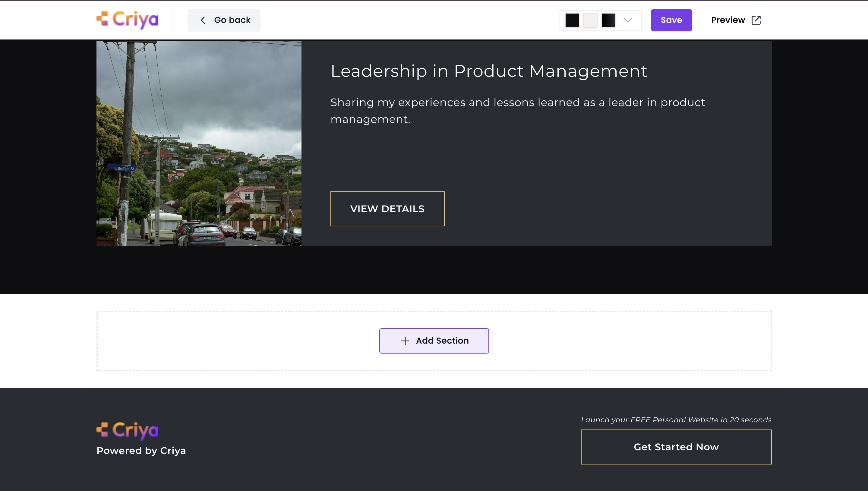The width and height of the screenshot is (868, 491).
Task: Click Get Started Now button
Action: 676,447
